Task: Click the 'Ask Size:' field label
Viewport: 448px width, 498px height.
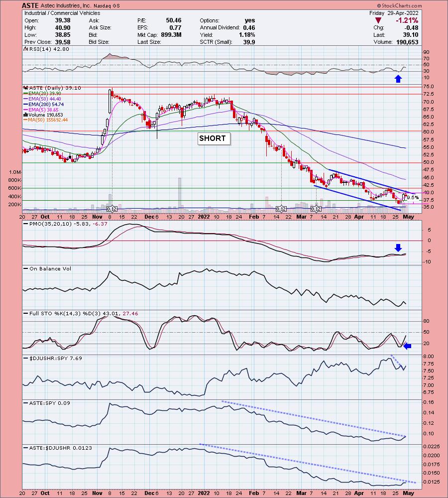Action: [x=100, y=27]
